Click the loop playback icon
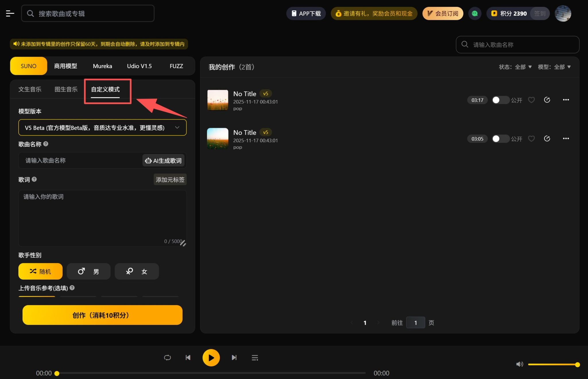Image resolution: width=588 pixels, height=379 pixels. 167,357
